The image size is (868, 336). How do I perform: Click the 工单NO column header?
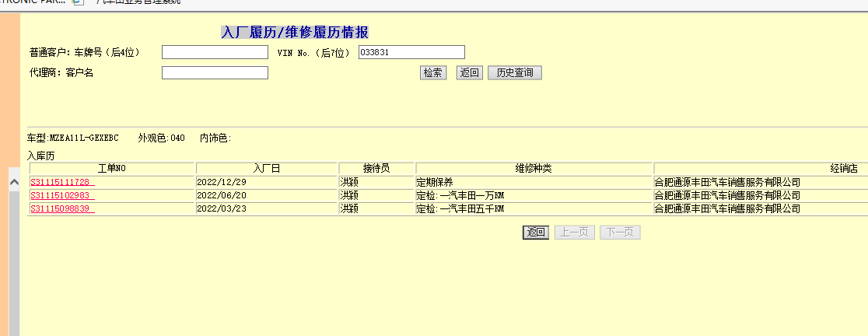point(111,168)
